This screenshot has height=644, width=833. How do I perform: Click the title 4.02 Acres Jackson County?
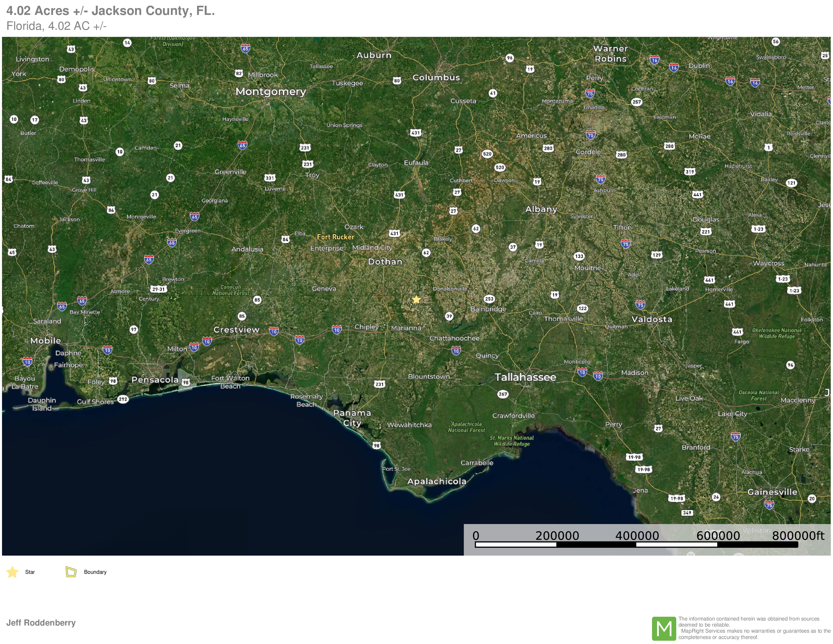pyautogui.click(x=111, y=11)
